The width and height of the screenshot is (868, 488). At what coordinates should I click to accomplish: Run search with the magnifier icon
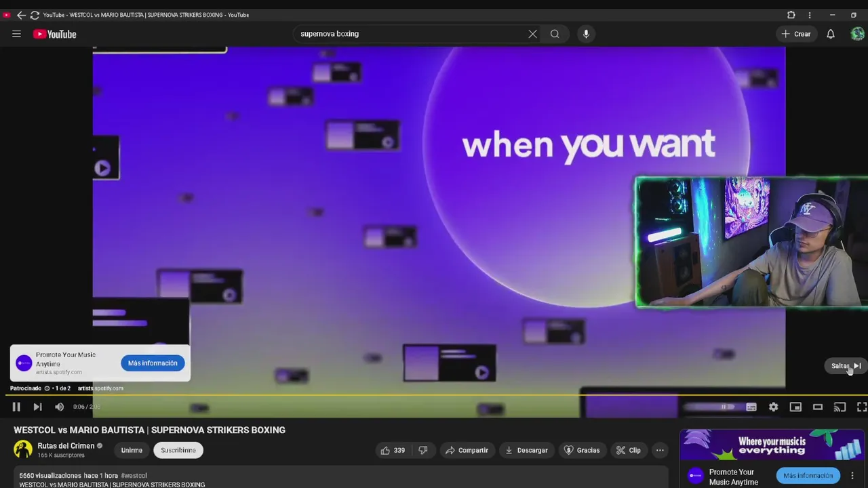coord(555,34)
